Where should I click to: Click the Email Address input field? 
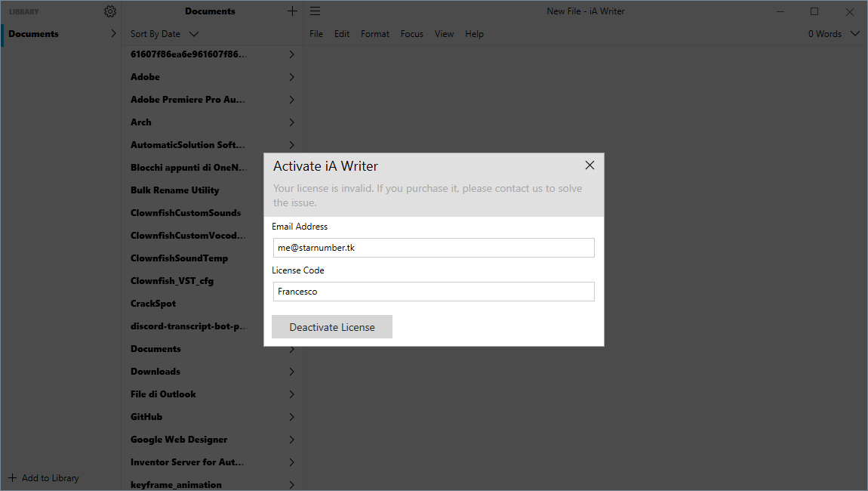tap(433, 248)
